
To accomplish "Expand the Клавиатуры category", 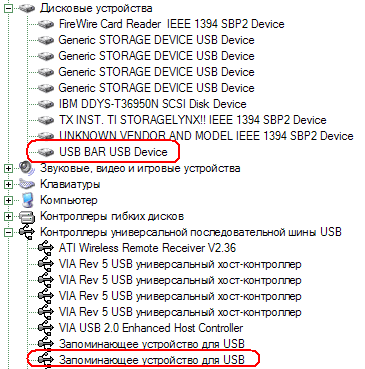I will pyautogui.click(x=8, y=184).
